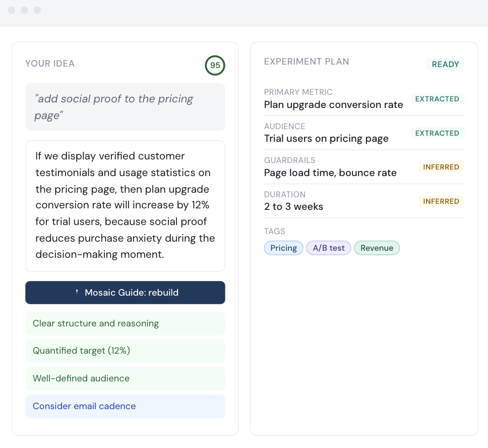Click the 'Quantified target (12%)' feedback item
The height and width of the screenshot is (448, 488).
tap(125, 351)
